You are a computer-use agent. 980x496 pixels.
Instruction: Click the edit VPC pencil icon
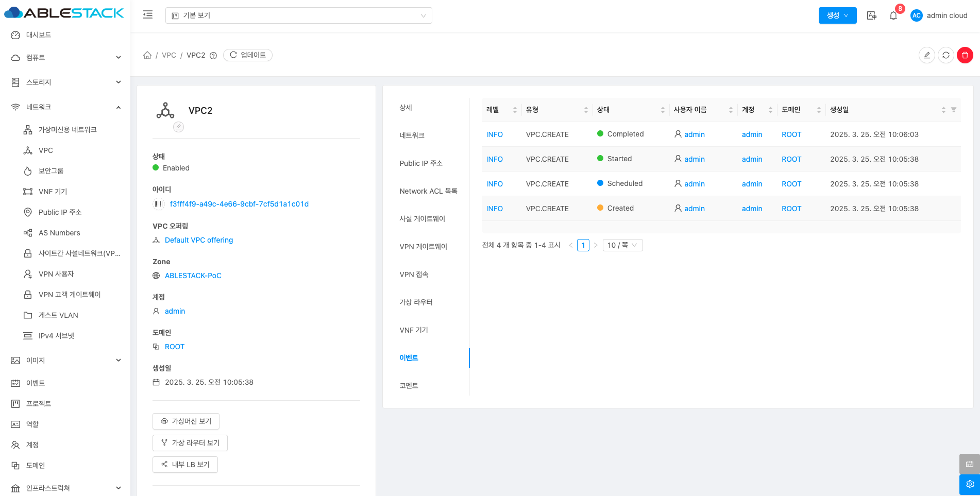click(926, 55)
